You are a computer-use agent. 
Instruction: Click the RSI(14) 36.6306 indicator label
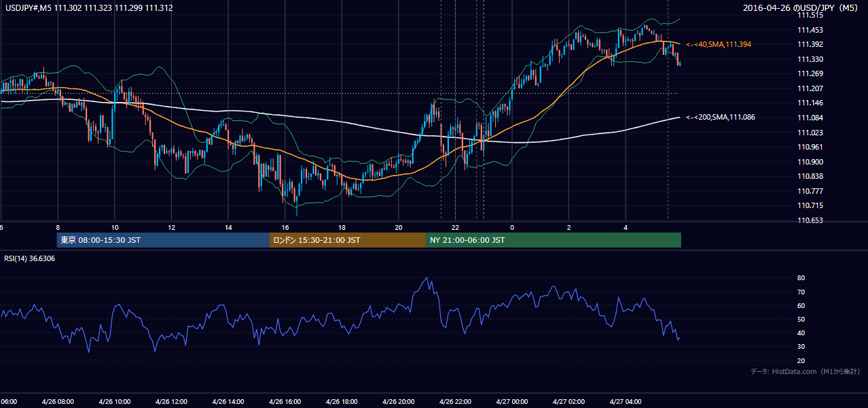point(30,258)
